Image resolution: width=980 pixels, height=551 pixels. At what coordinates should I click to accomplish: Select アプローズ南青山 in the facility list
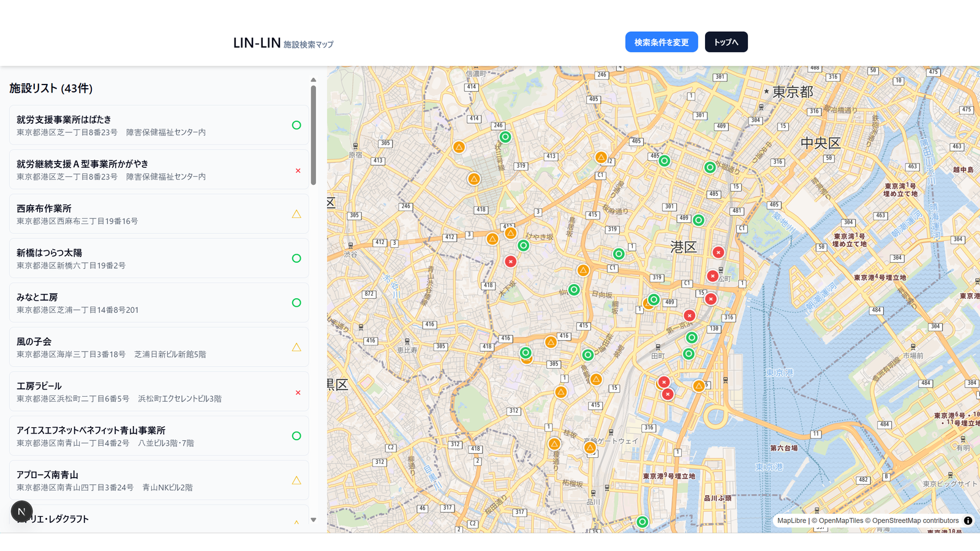[x=159, y=480]
